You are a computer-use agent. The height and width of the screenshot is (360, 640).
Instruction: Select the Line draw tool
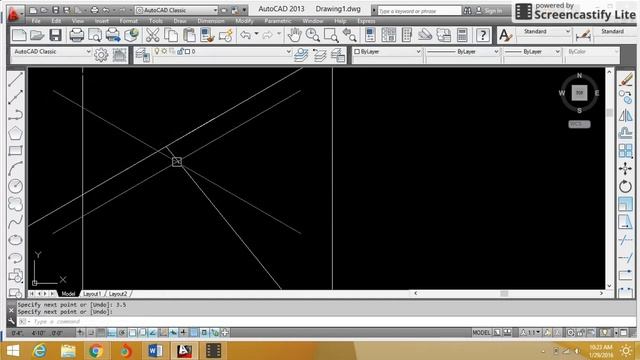(16, 79)
